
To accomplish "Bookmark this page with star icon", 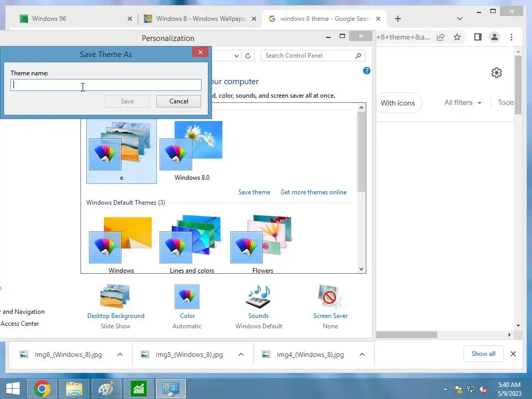I will [x=457, y=37].
